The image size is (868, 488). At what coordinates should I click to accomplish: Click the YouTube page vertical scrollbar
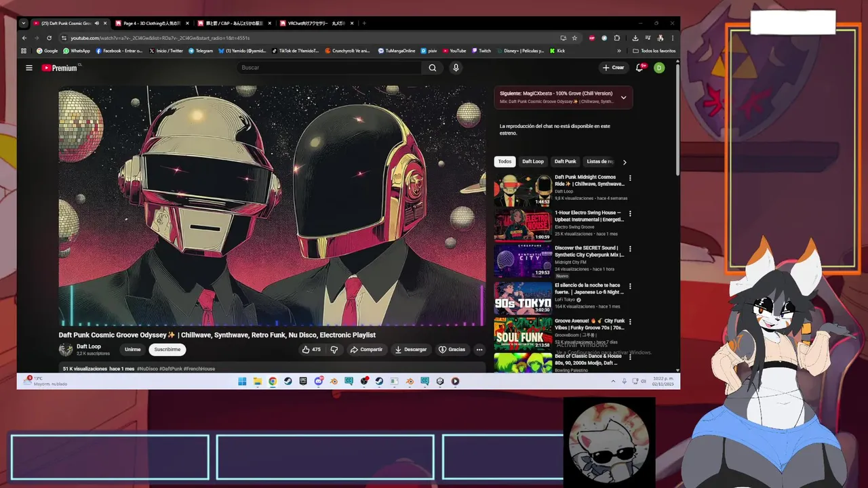click(x=677, y=119)
